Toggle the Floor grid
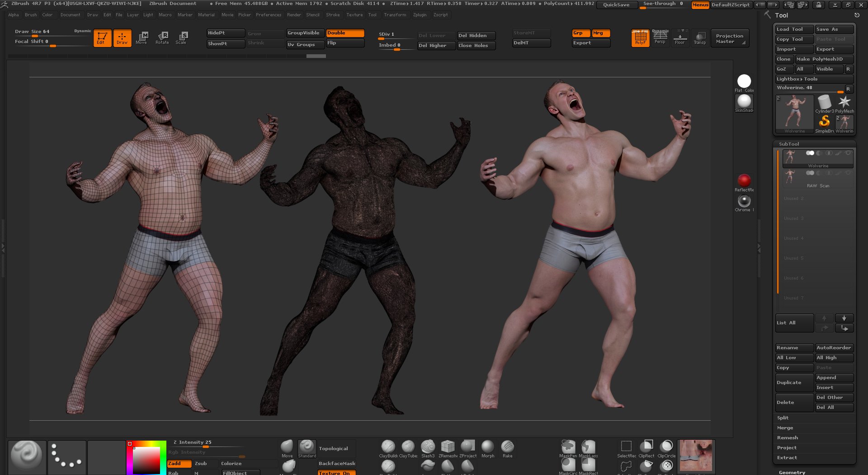 coord(680,38)
